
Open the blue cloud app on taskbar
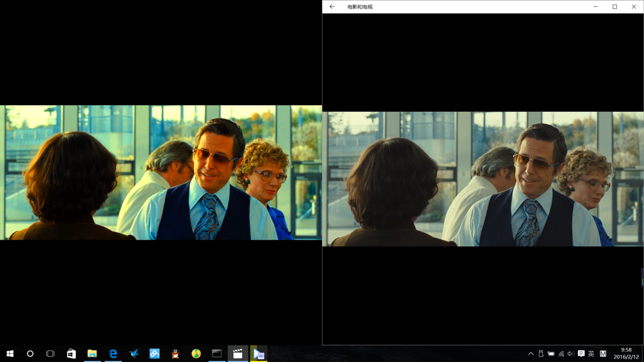pos(154,353)
